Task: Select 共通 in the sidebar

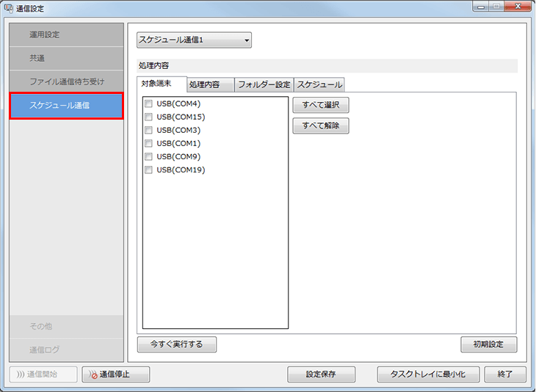Action: [66, 59]
